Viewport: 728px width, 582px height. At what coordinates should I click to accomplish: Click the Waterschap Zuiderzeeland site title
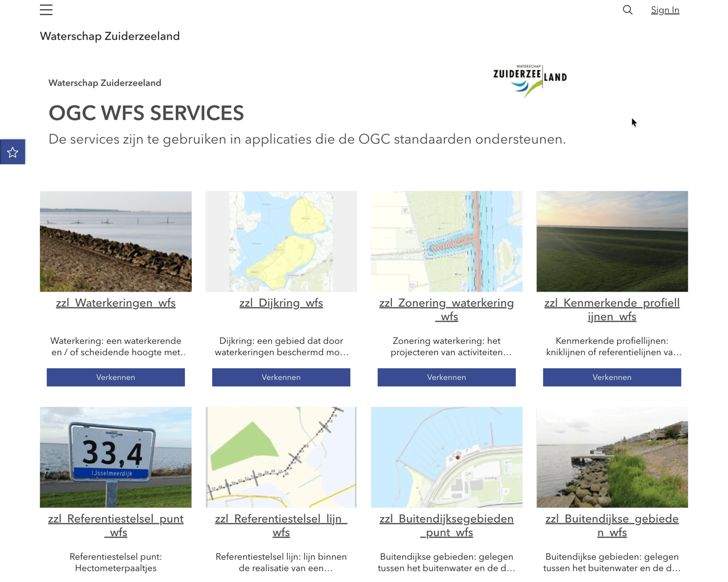(x=110, y=36)
